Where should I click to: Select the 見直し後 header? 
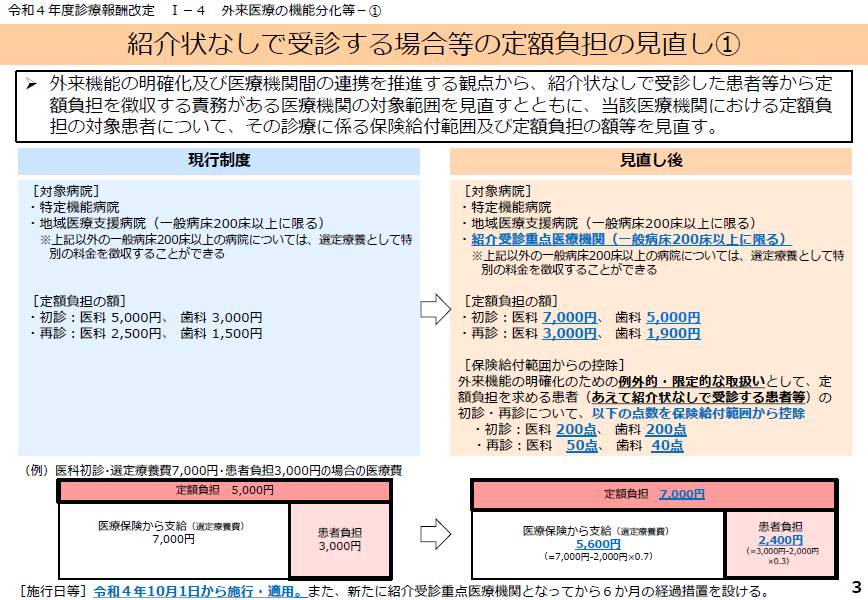[x=651, y=160]
